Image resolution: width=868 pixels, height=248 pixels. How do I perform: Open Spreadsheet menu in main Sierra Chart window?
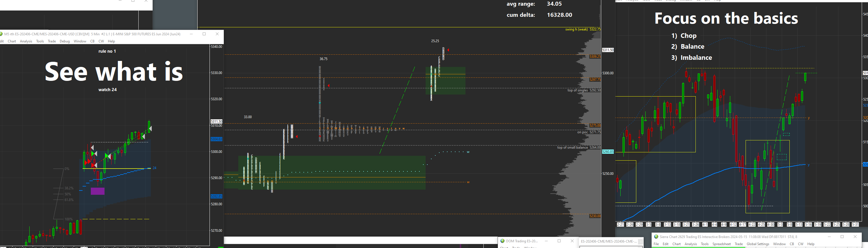721,244
